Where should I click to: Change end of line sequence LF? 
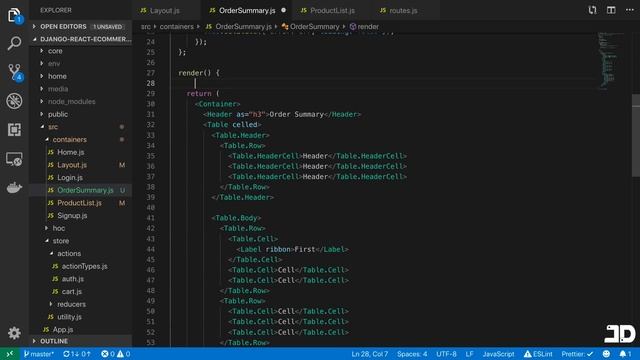coord(469,354)
